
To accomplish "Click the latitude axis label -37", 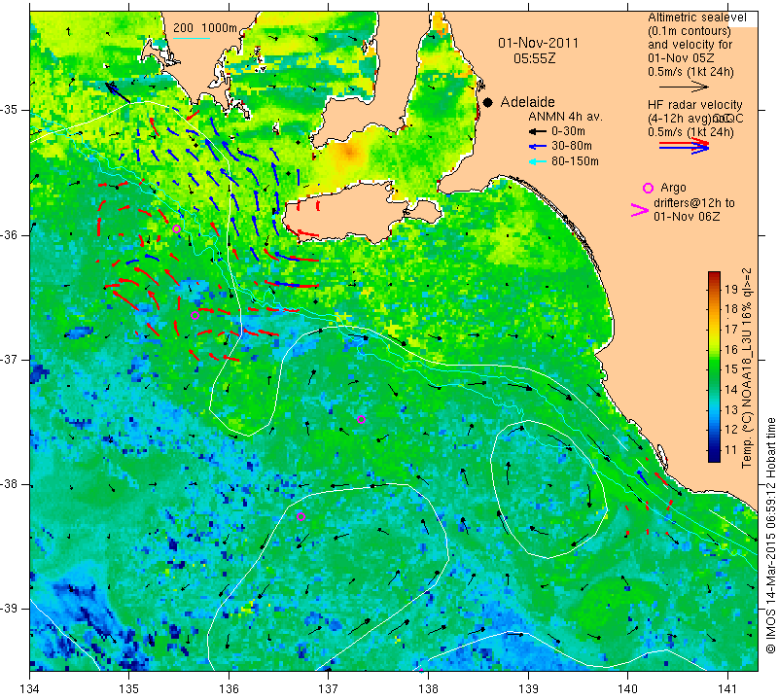I will 10,359.
